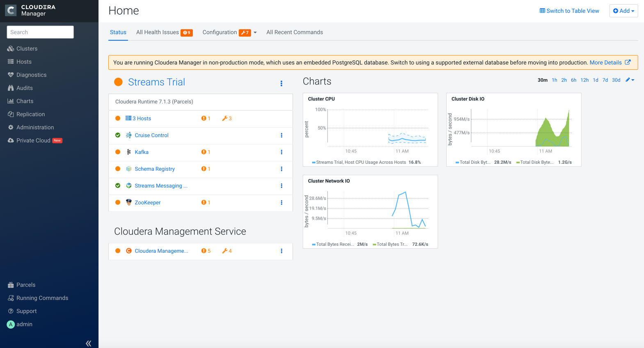This screenshot has height=348, width=644.
Task: Click the sidebar Search field
Action: [40, 32]
